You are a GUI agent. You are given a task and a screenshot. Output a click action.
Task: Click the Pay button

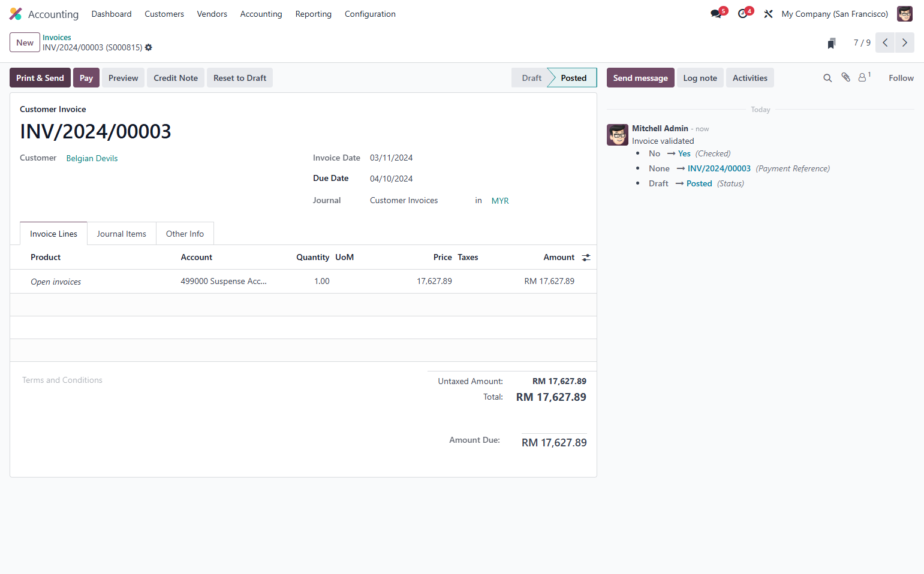point(86,78)
